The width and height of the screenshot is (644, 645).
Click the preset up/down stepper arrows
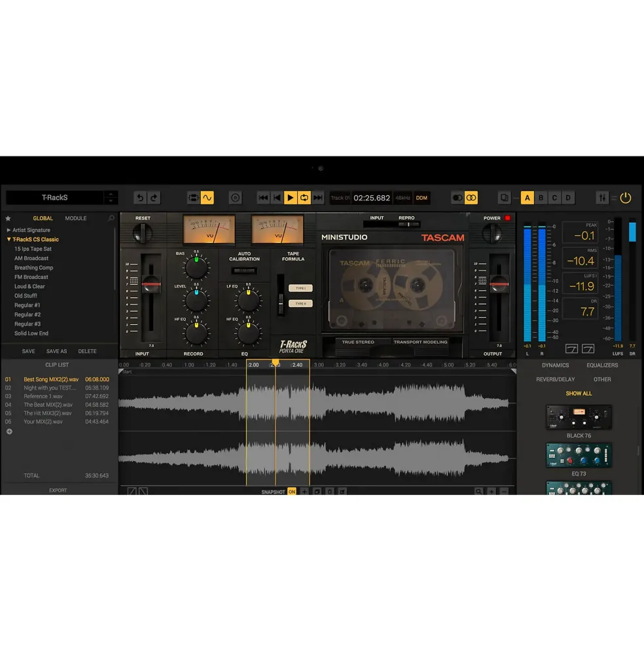click(x=111, y=198)
